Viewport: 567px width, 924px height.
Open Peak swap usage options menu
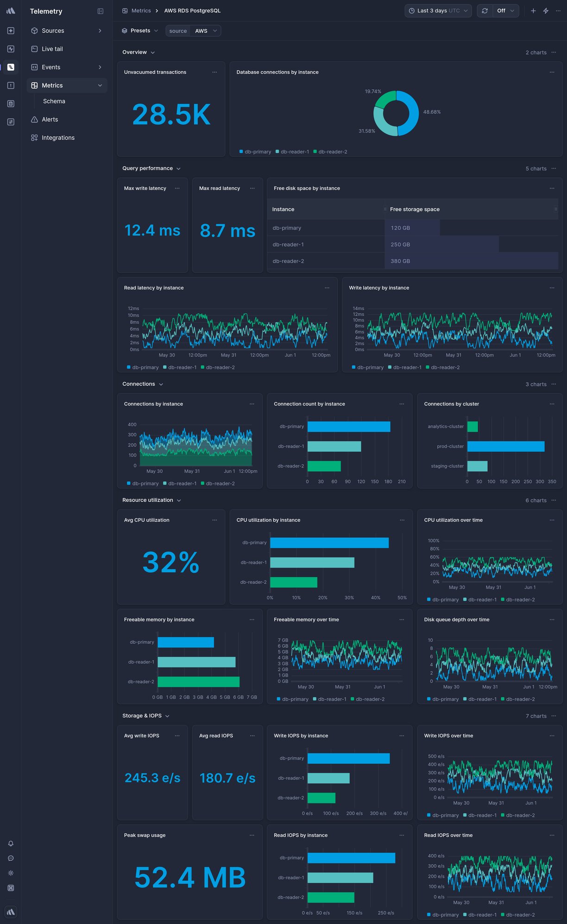(252, 836)
